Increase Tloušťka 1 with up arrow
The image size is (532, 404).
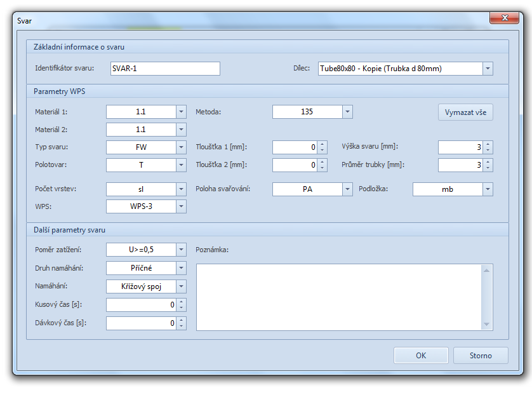pos(323,144)
